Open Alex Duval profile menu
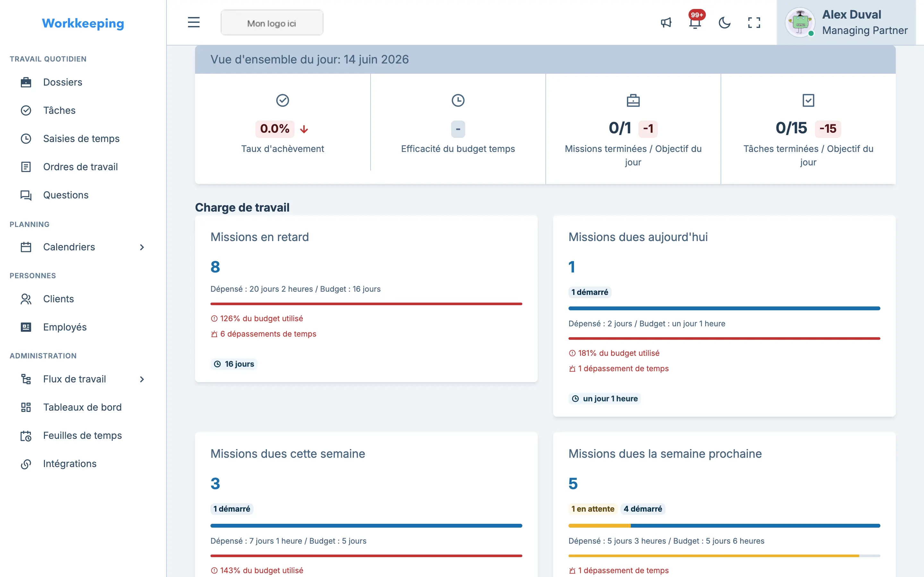Image resolution: width=924 pixels, height=577 pixels. [846, 22]
